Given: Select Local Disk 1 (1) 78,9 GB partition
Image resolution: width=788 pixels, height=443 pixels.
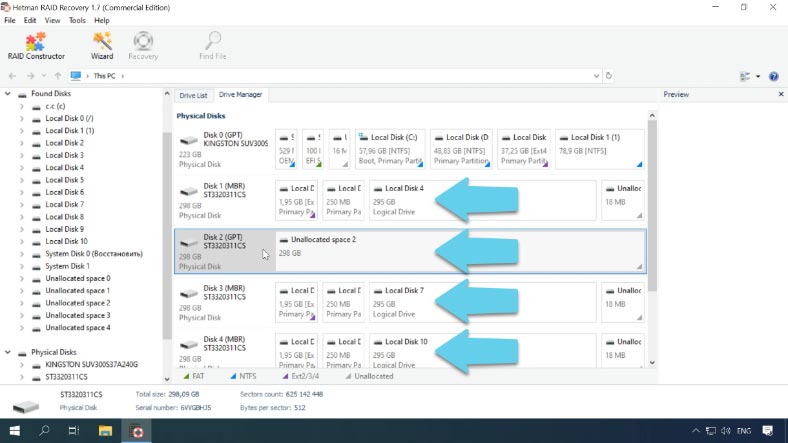Looking at the screenshot, I should click(600, 149).
